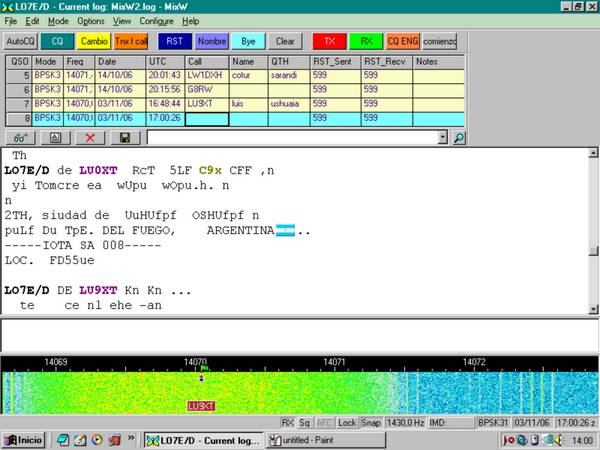600x450 pixels.
Task: Save the QSO with the floppy disk icon
Action: [x=125, y=138]
